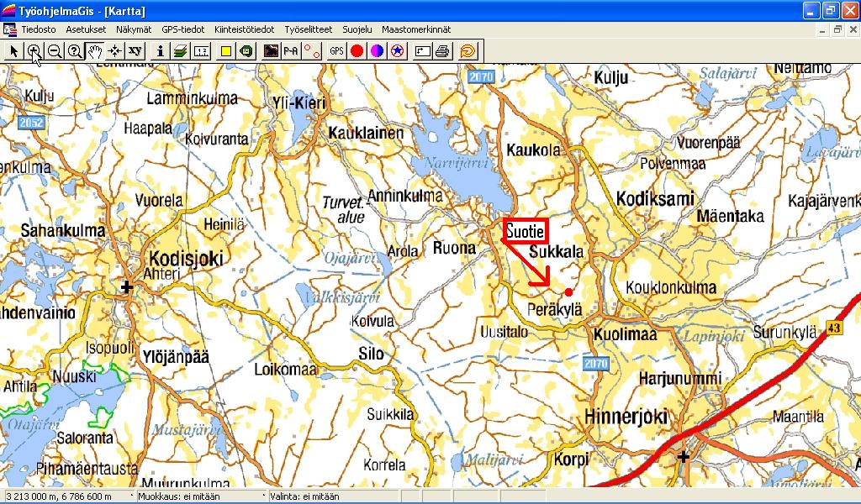This screenshot has width=861, height=504.
Task: Click the orange refresh swirl icon
Action: coord(468,51)
